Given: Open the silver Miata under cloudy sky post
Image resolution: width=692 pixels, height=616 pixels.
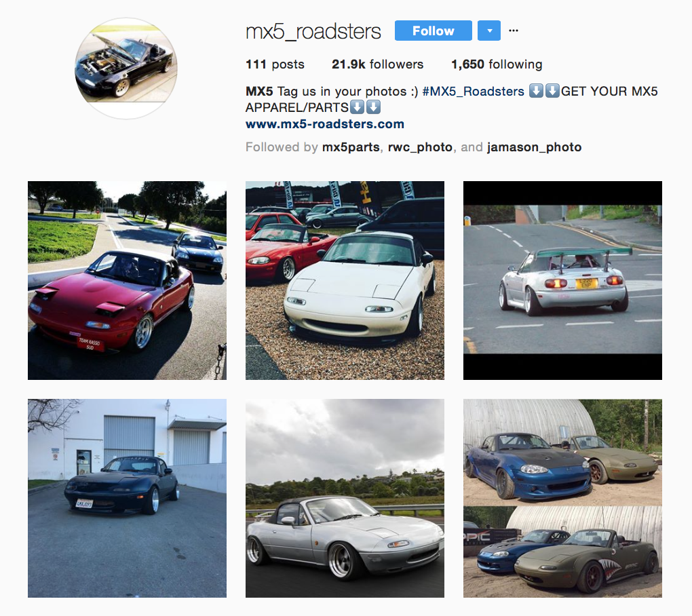Looking at the screenshot, I should point(345,498).
